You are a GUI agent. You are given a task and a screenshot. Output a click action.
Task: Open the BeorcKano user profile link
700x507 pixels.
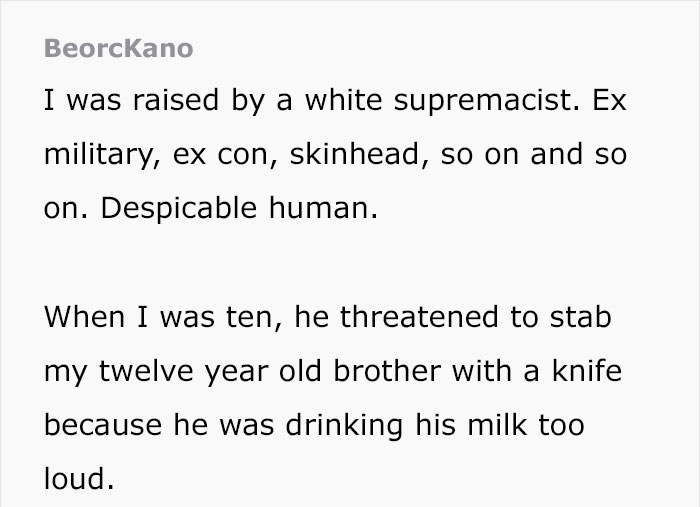coord(118,48)
